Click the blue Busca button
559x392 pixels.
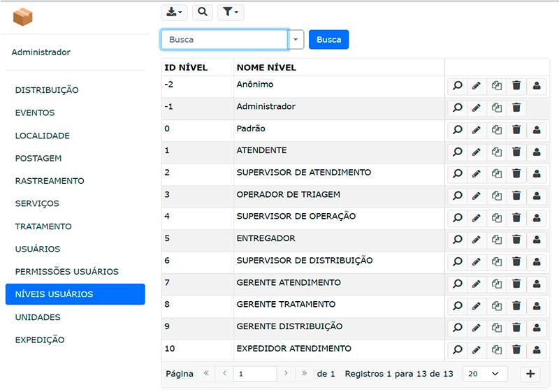[328, 40]
